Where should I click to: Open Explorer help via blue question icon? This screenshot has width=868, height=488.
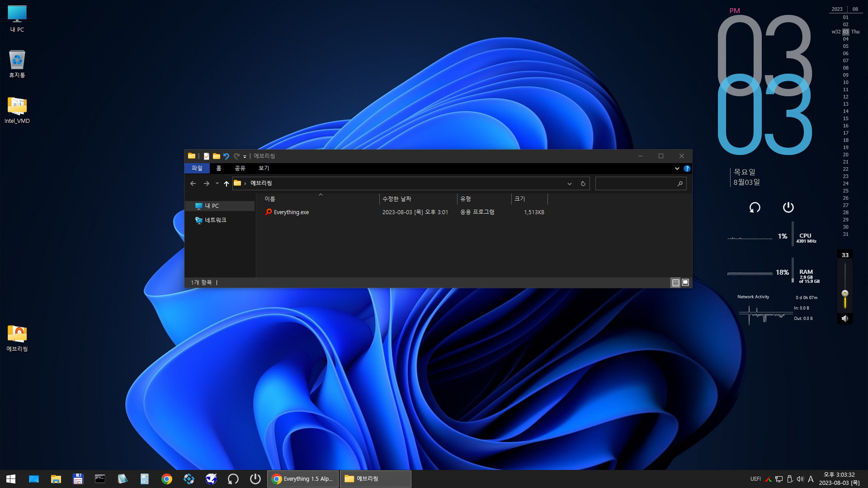(x=687, y=169)
